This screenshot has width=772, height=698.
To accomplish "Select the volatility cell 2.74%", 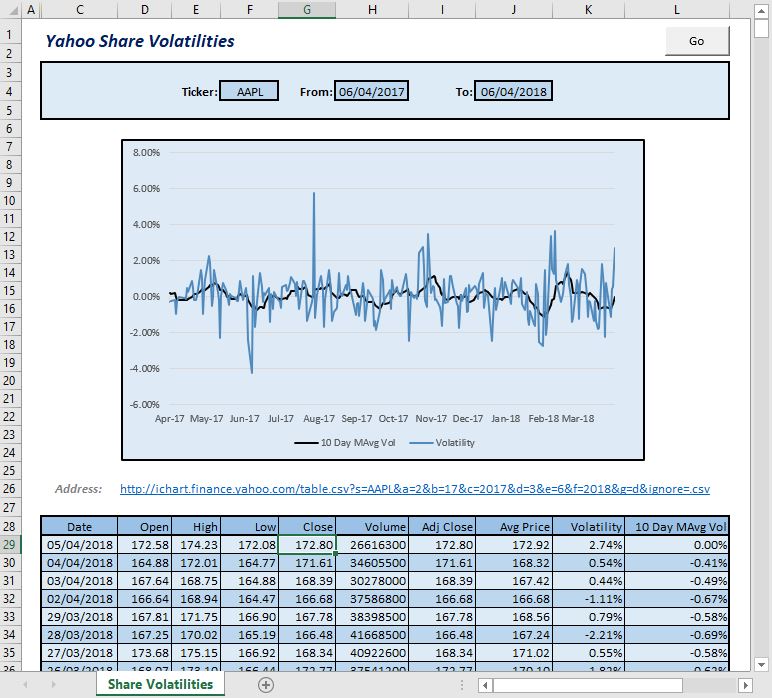I will coord(588,545).
